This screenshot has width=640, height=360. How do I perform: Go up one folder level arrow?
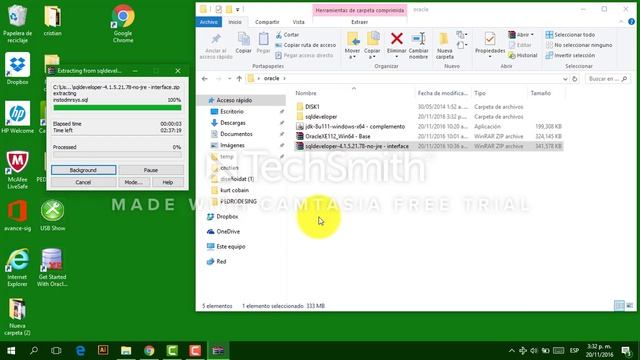(239, 78)
